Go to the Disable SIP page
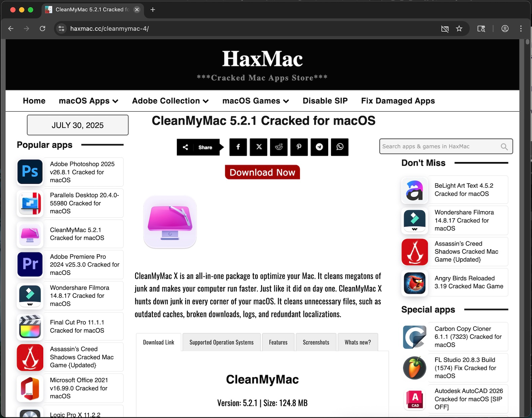The width and height of the screenshot is (532, 418). (x=325, y=101)
